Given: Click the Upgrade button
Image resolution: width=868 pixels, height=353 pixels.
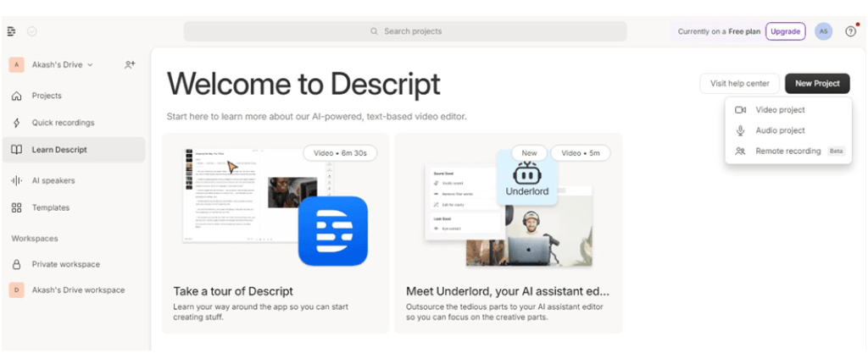Looking at the screenshot, I should pyautogui.click(x=785, y=31).
